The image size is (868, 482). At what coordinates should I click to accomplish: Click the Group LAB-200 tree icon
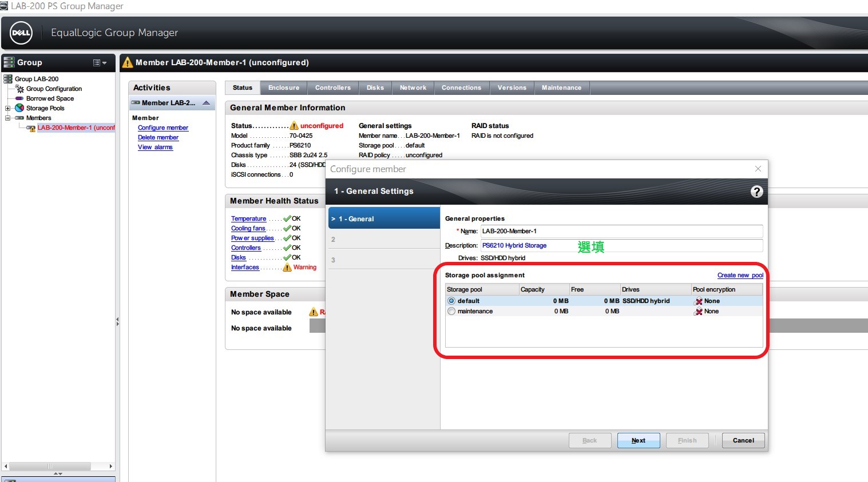(8, 79)
